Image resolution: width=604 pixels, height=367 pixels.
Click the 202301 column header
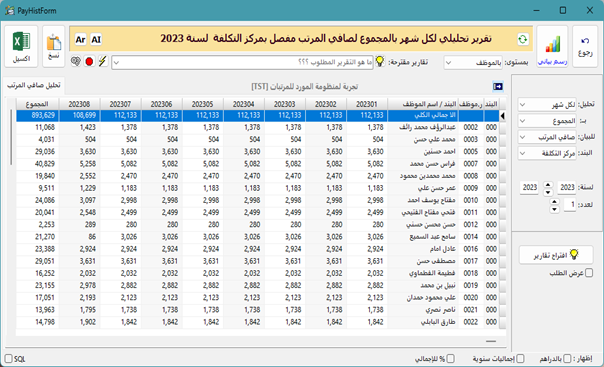367,104
